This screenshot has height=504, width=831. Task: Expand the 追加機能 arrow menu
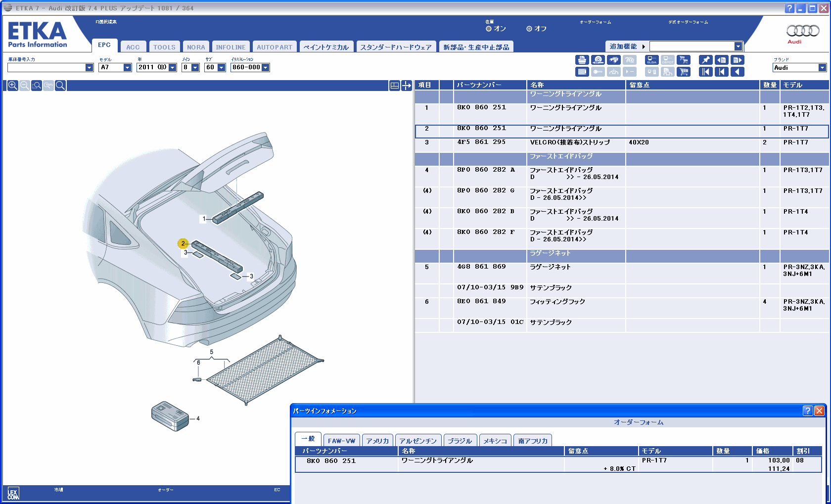[x=644, y=46]
